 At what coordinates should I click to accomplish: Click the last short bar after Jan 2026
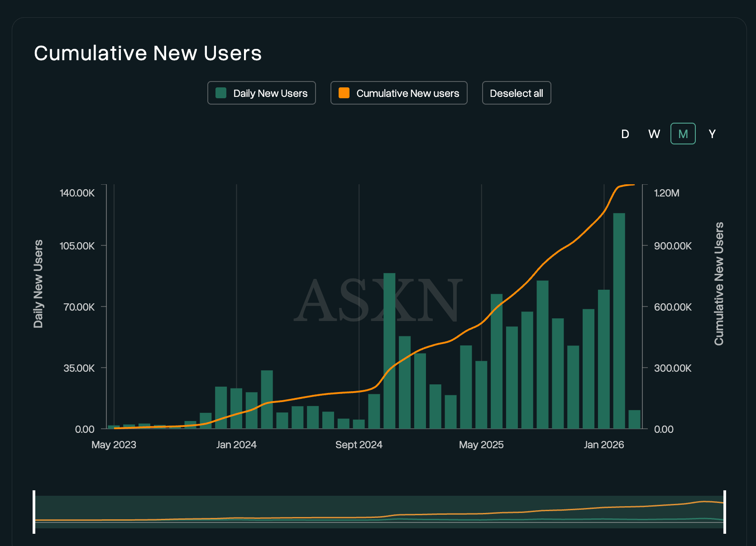tap(635, 419)
